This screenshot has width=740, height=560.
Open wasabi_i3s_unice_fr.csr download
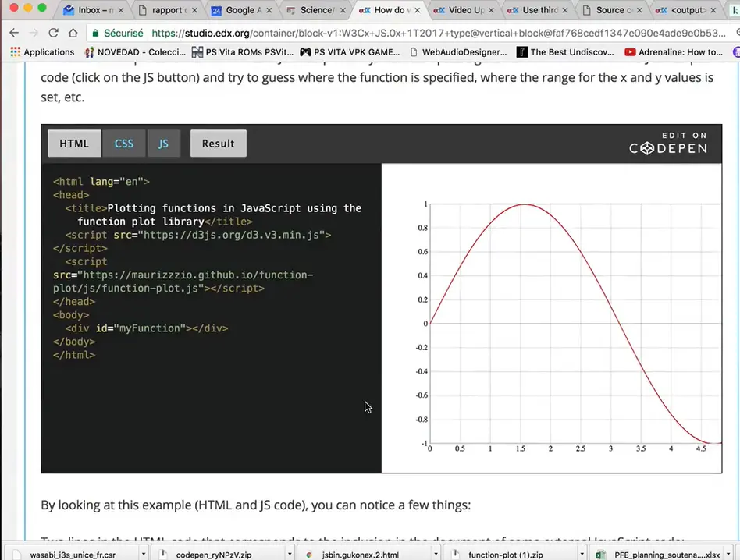(x=73, y=555)
